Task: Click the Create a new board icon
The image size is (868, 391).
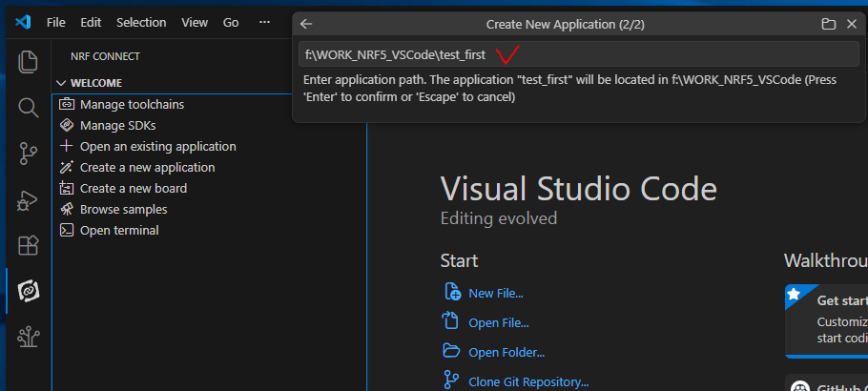Action: point(67,188)
